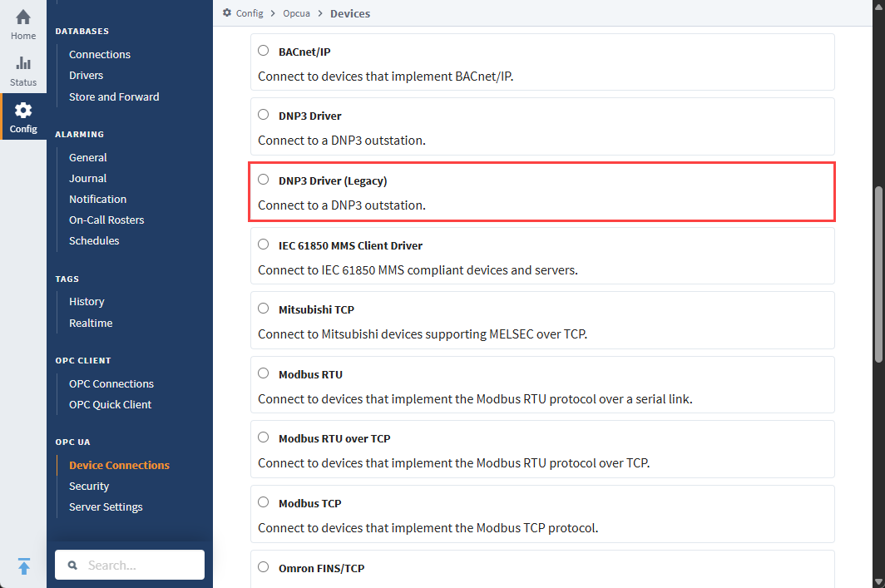Click the Modbus TCP label
Screen dimensions: 885x588
coord(310,503)
